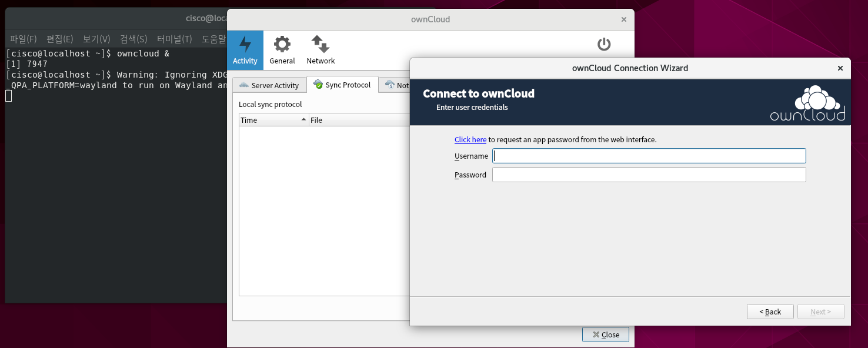Click the Close button in ownCloud settings
The image size is (868, 348).
pos(605,334)
